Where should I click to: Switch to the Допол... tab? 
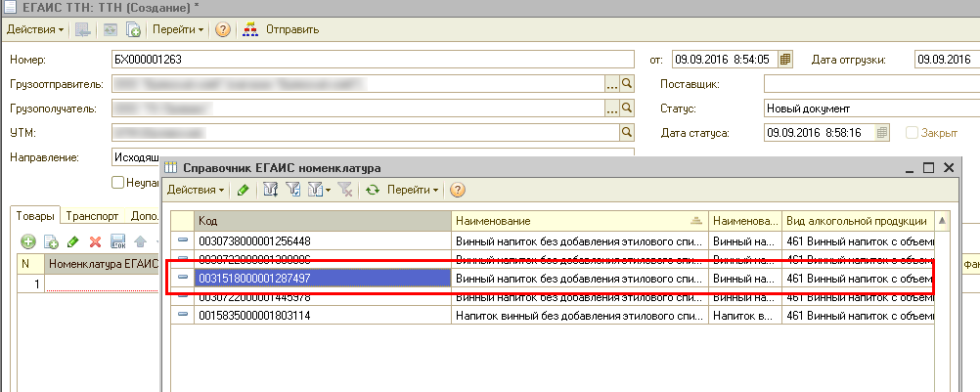(144, 217)
